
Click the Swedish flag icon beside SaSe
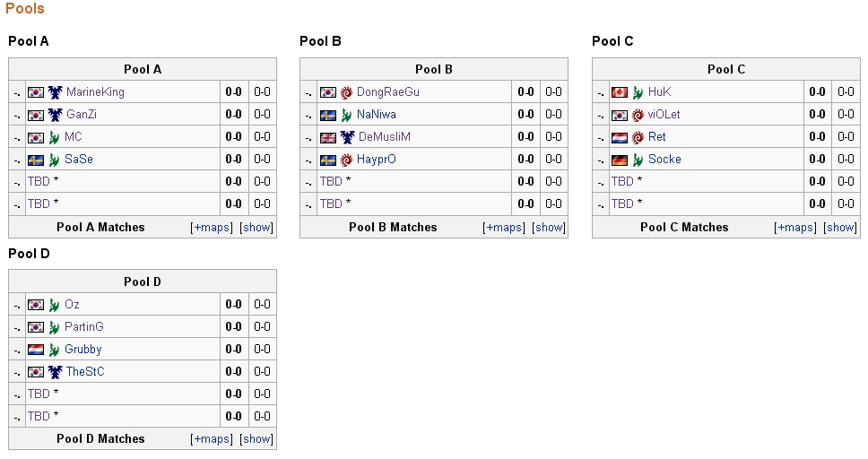(36, 160)
